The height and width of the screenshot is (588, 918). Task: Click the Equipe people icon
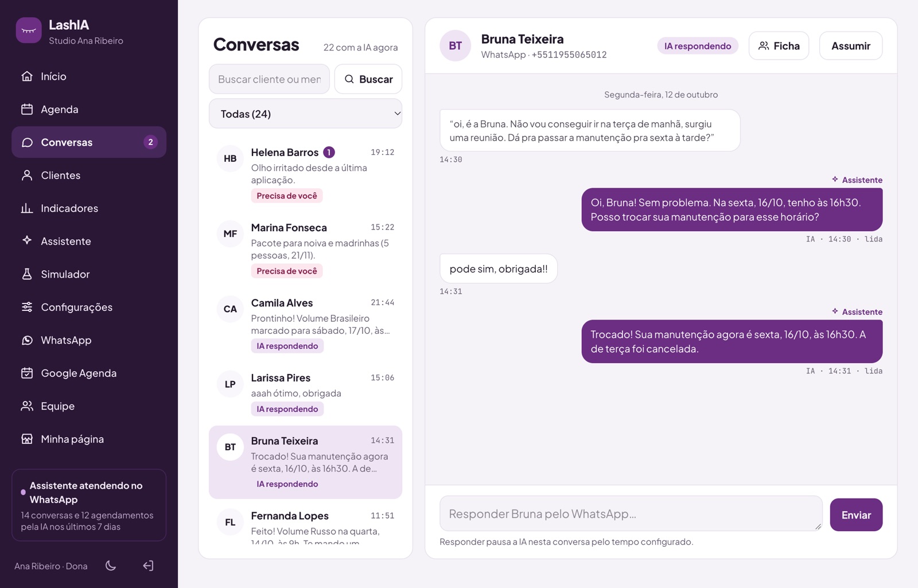tap(27, 406)
